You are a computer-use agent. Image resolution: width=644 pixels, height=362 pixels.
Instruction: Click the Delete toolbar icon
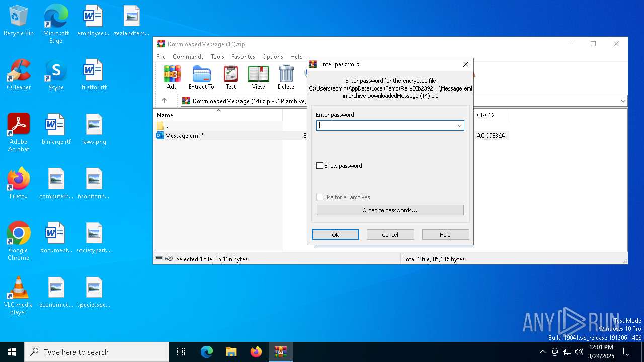point(286,77)
